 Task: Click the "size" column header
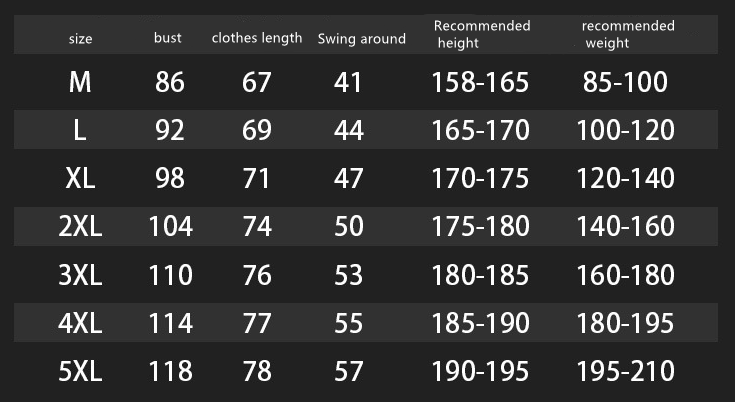80,39
